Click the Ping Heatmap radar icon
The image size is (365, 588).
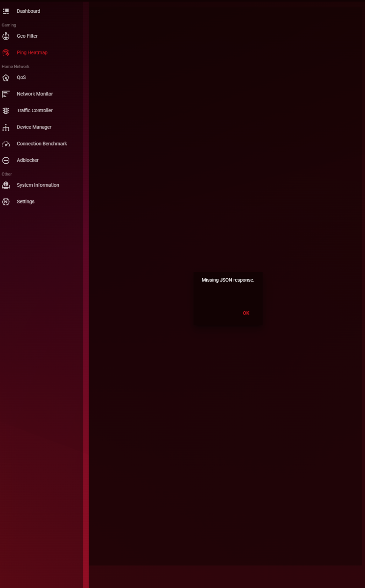[x=6, y=53]
